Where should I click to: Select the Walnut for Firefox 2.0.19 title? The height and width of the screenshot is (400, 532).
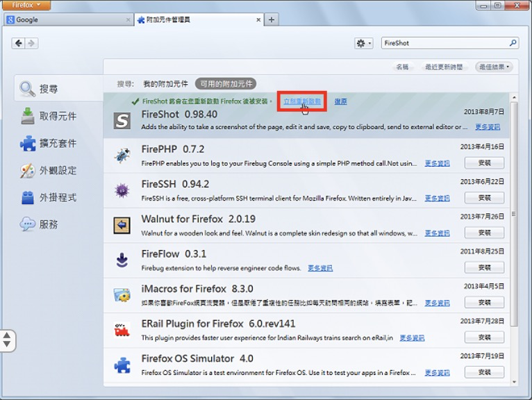(x=198, y=219)
